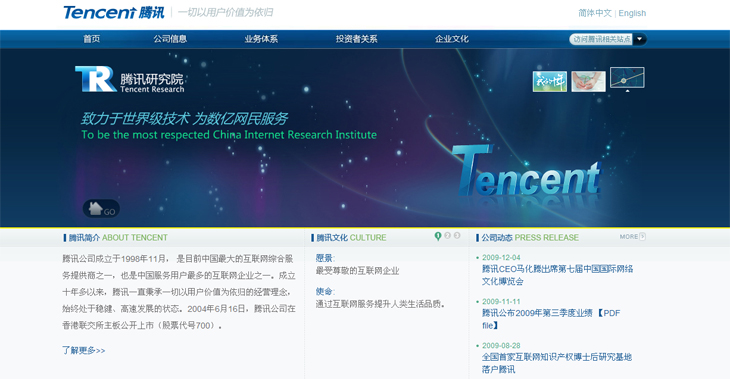Switch to culture page indicator 2
The width and height of the screenshot is (730, 379).
(447, 236)
